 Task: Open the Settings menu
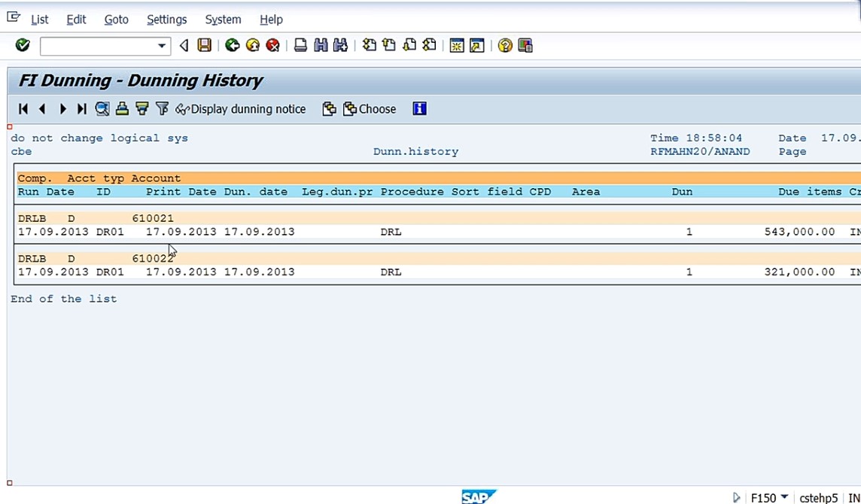167,20
